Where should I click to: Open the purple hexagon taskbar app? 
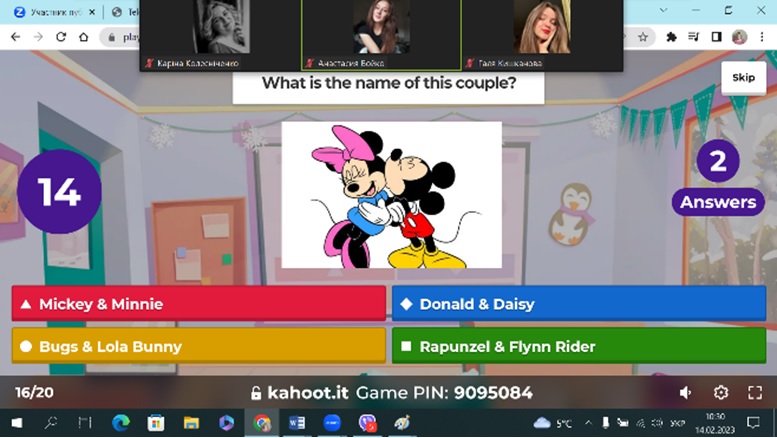click(x=226, y=423)
